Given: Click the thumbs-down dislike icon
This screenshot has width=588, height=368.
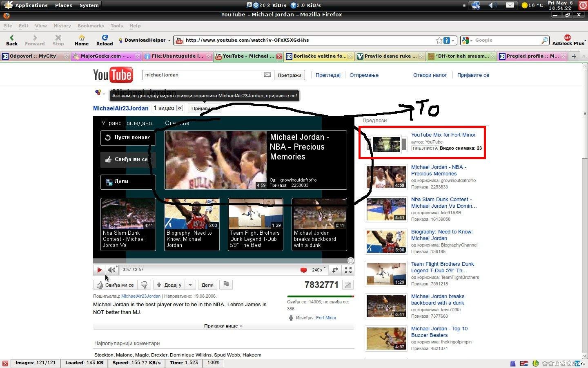Looking at the screenshot, I should 144,285.
